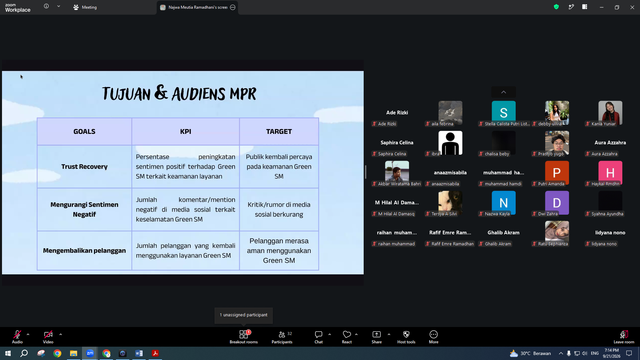Open notification center icon
640x360 pixels.
tap(629, 353)
